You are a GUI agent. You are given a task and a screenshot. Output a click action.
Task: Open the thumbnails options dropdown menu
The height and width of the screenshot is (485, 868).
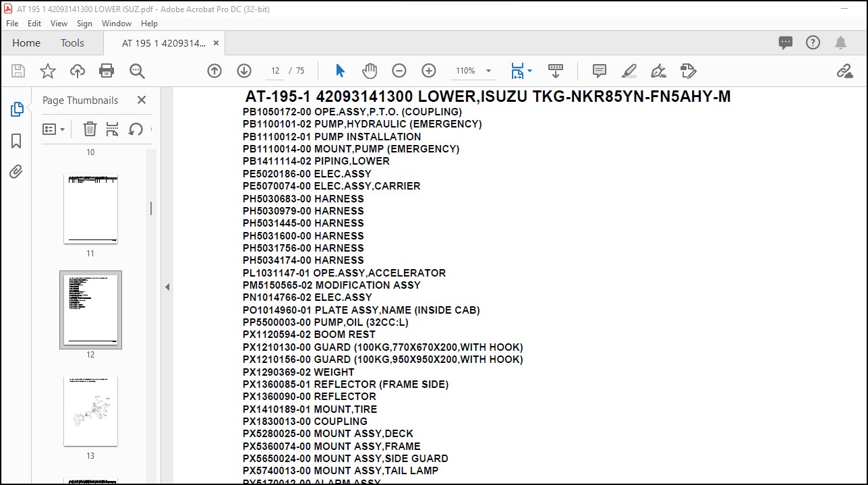54,129
